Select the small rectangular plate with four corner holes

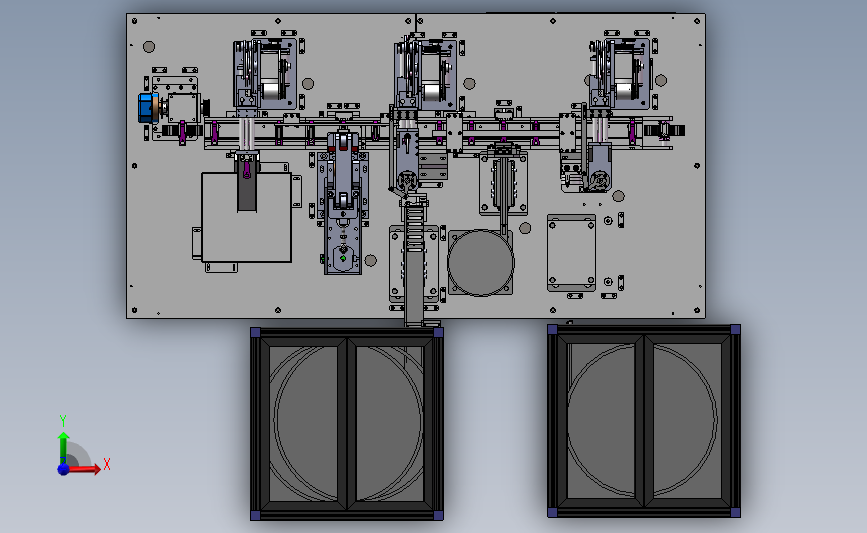(x=571, y=253)
